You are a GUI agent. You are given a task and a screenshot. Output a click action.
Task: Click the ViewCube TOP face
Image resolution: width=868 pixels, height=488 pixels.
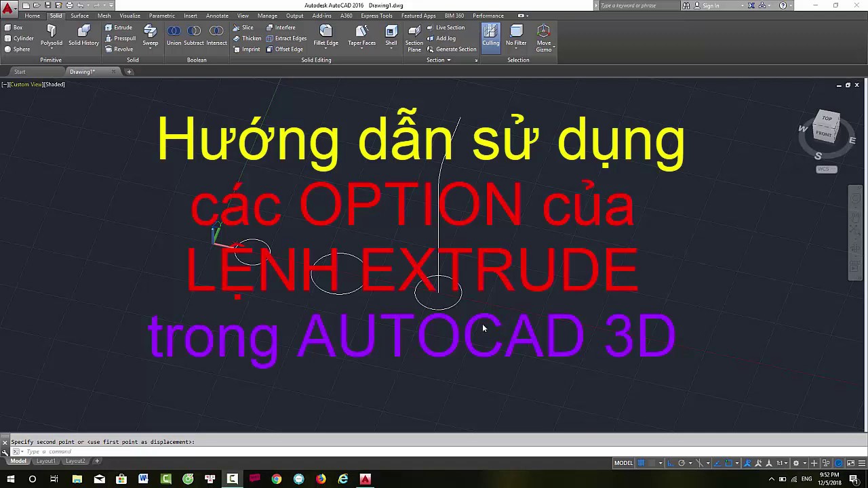click(x=827, y=118)
